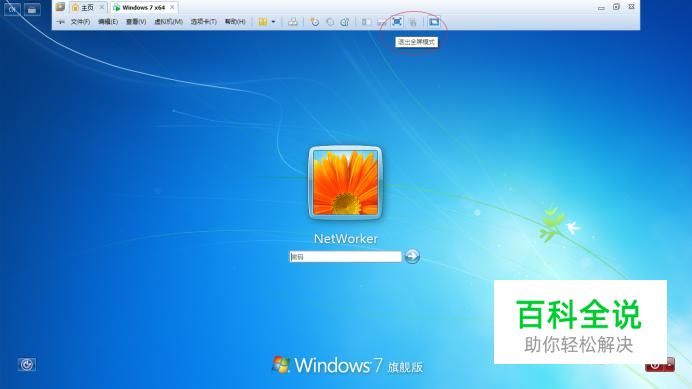Click the password input field
The image size is (692, 389).
(x=345, y=257)
